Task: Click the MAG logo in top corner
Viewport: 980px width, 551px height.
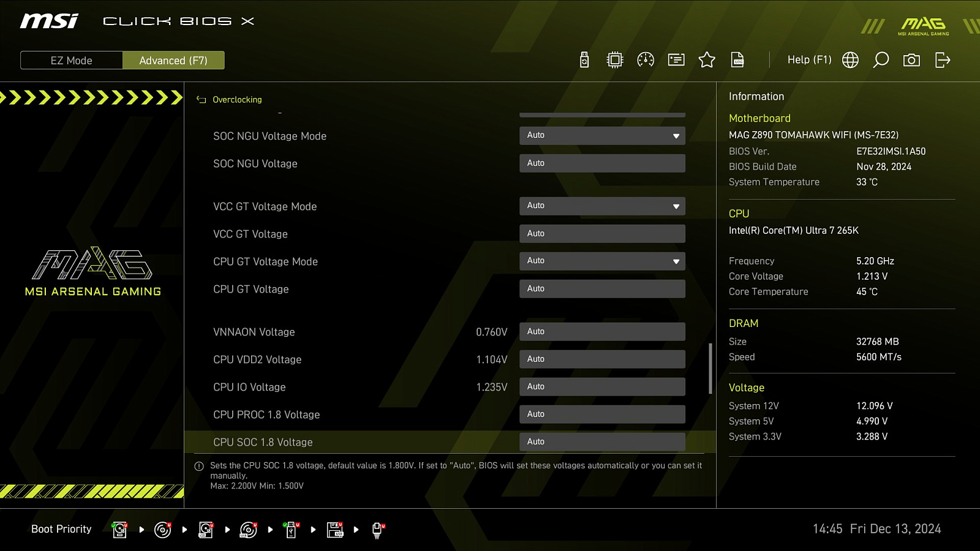Action: point(924,26)
